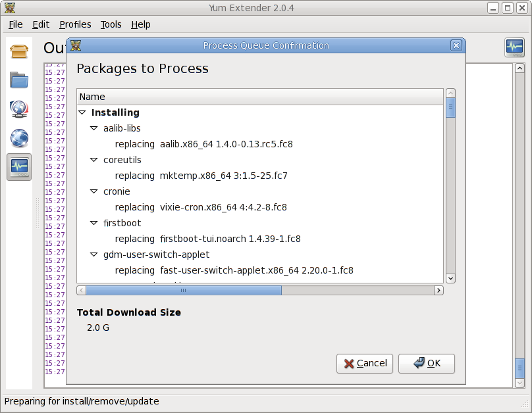Screen dimensions: 532x413
Task: Open the Packages view icon in sidebar
Action: [x=19, y=52]
